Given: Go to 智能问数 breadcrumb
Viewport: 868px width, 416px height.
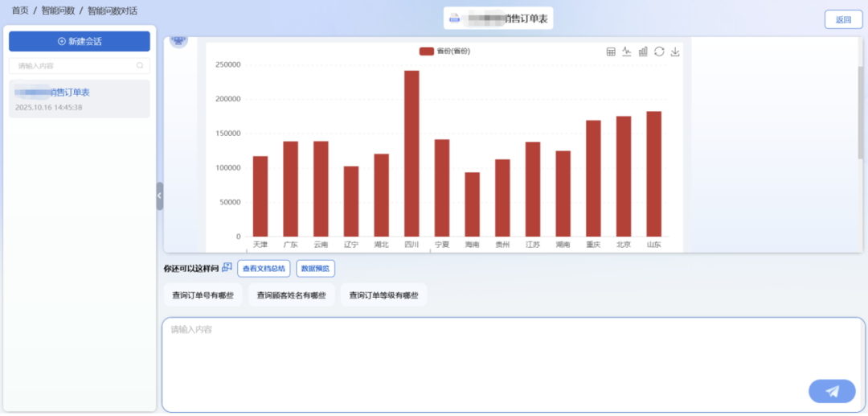Looking at the screenshot, I should [x=58, y=10].
